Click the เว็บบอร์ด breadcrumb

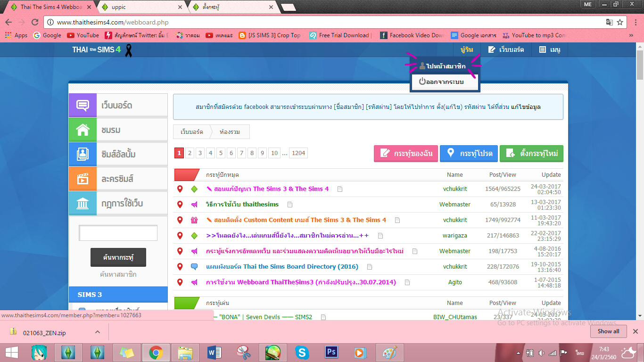pyautogui.click(x=192, y=132)
